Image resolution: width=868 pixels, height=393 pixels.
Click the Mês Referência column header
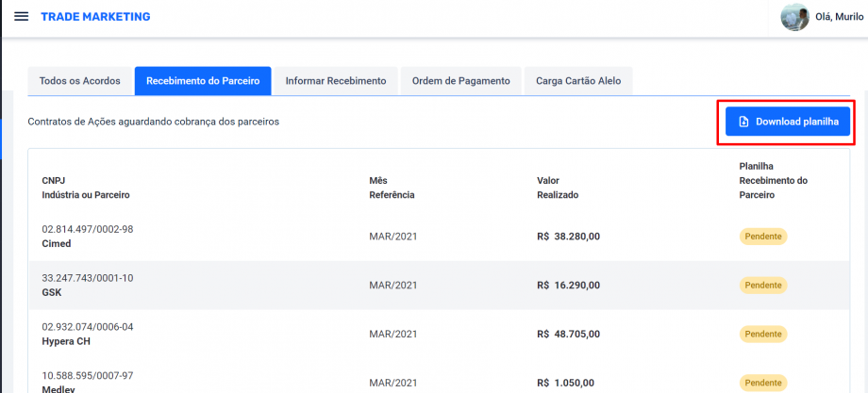(392, 188)
